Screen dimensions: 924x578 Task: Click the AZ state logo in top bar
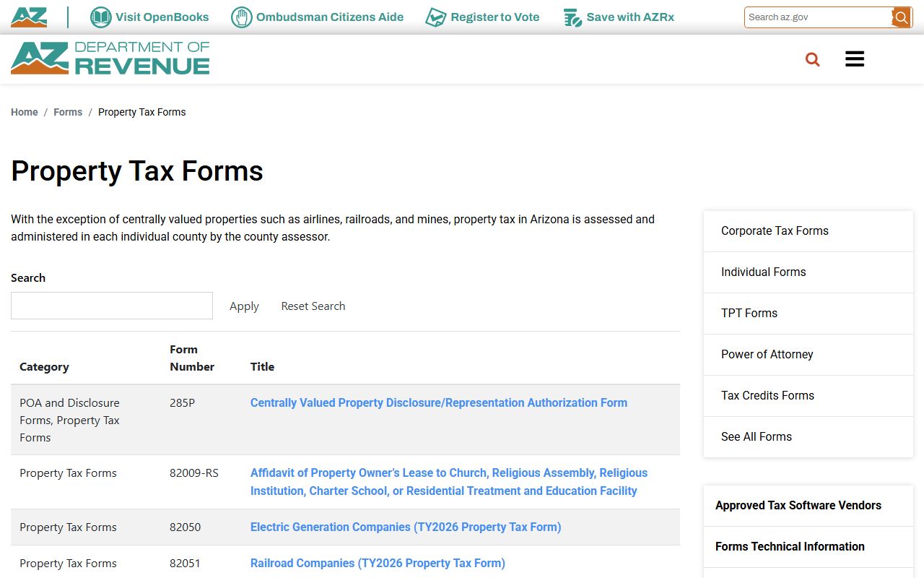tap(29, 17)
